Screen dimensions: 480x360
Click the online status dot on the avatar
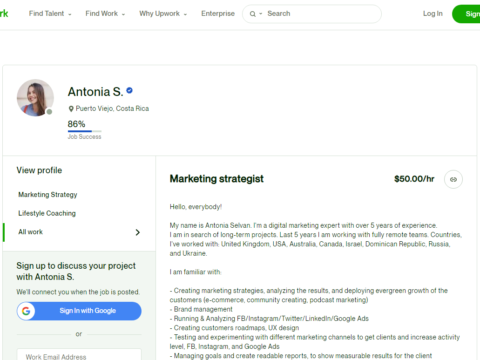tap(49, 112)
